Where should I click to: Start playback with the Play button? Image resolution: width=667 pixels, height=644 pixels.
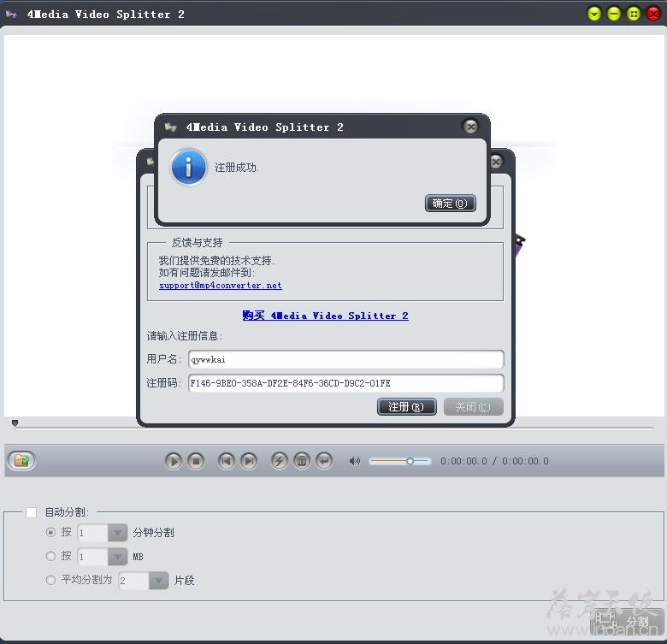click(173, 461)
